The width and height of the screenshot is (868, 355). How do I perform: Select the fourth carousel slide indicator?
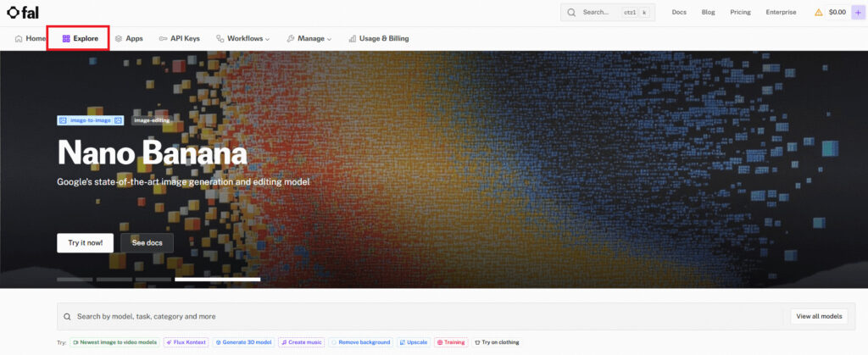(x=217, y=279)
